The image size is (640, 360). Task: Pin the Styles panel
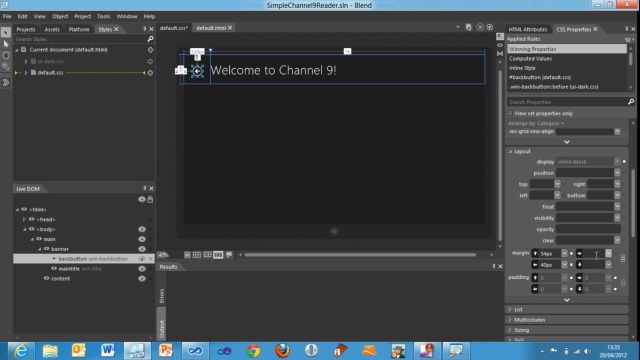click(144, 29)
